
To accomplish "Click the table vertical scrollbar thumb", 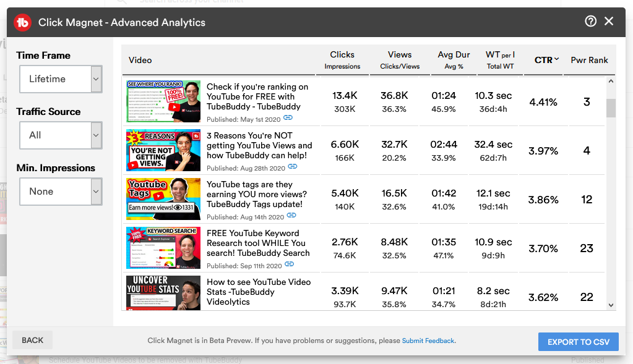I will pos(611,108).
